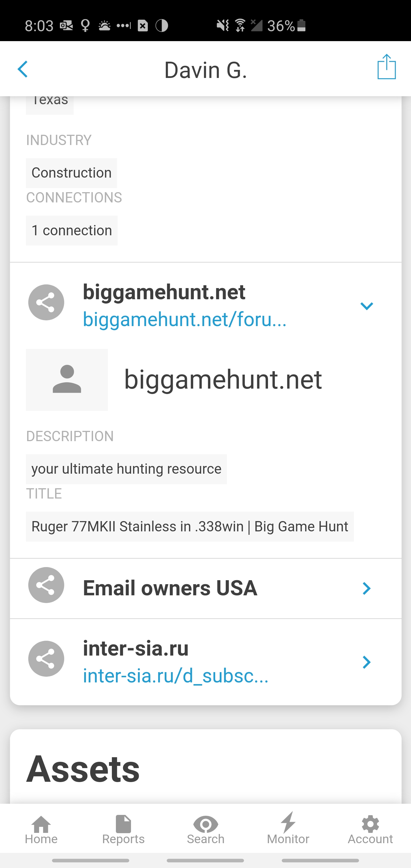Expand the inter-sia.ru entry
Screen dimensions: 411x868
point(366,662)
